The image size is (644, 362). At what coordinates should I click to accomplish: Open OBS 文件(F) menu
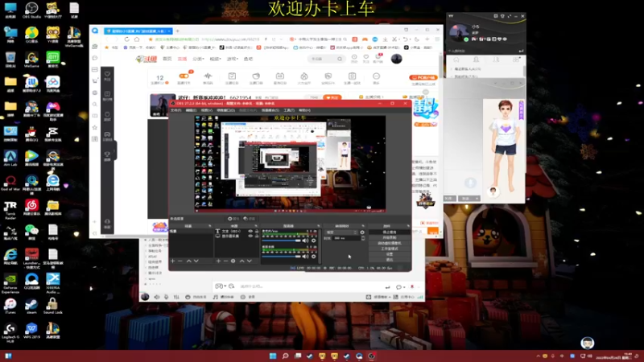[x=175, y=110]
